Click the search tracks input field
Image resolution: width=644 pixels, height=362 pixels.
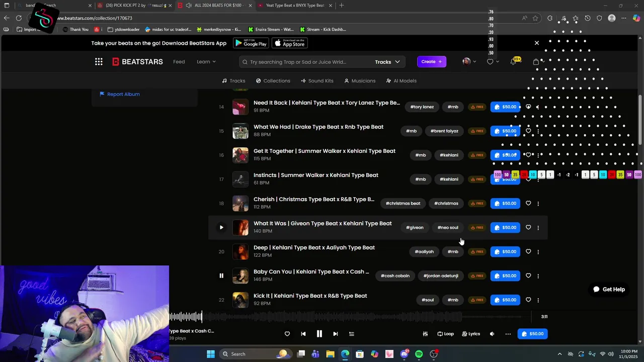[307, 62]
